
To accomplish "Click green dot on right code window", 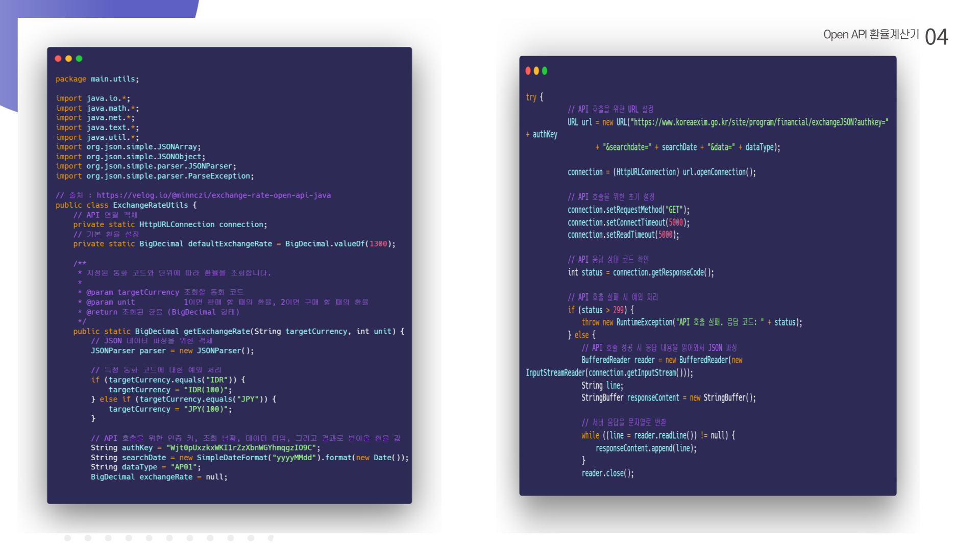I will tap(545, 71).
